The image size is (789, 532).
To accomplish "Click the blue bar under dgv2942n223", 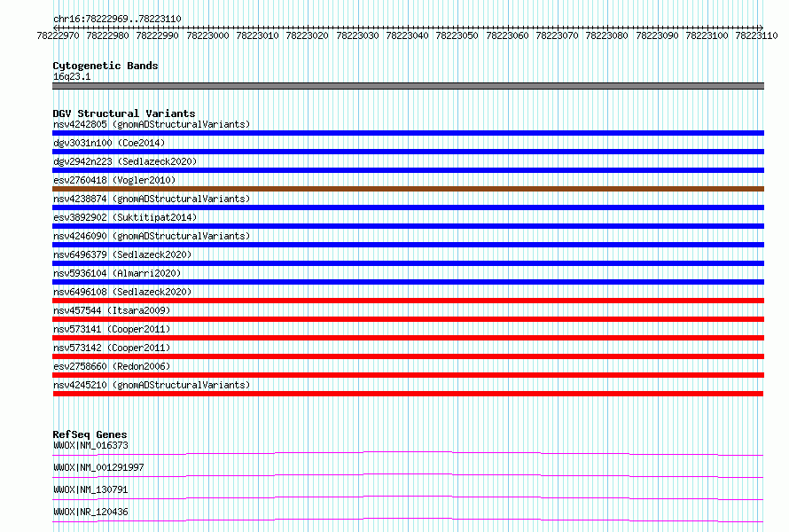I will [408, 170].
